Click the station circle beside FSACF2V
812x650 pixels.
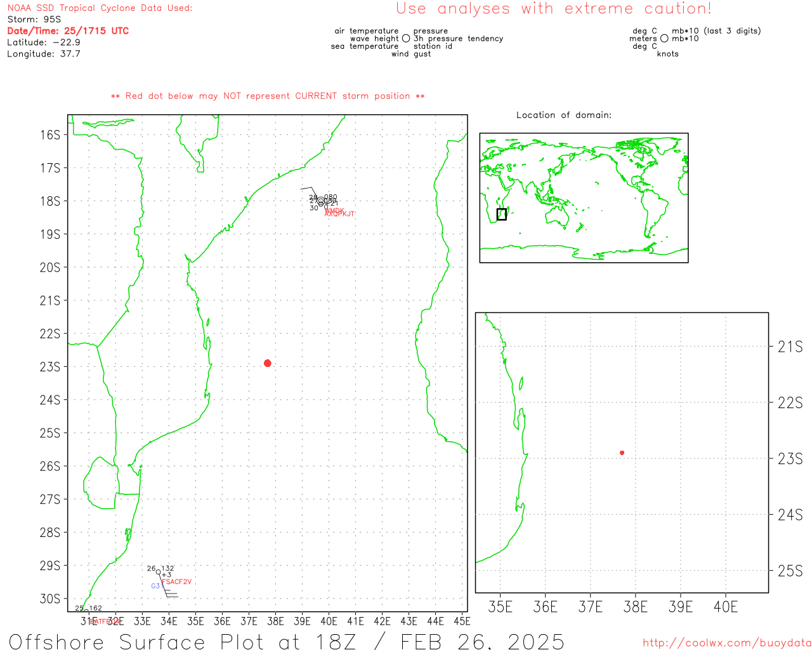[159, 572]
